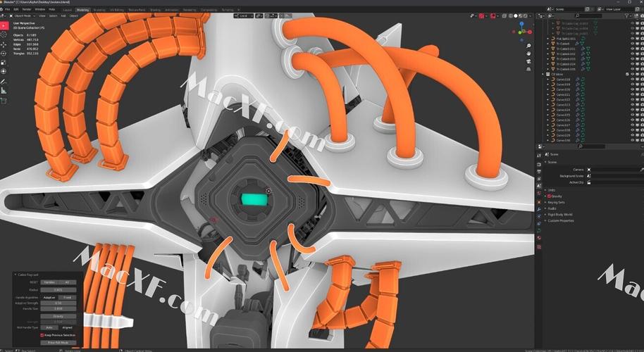
Task: Click the Handles reset button
Action: tap(49, 282)
